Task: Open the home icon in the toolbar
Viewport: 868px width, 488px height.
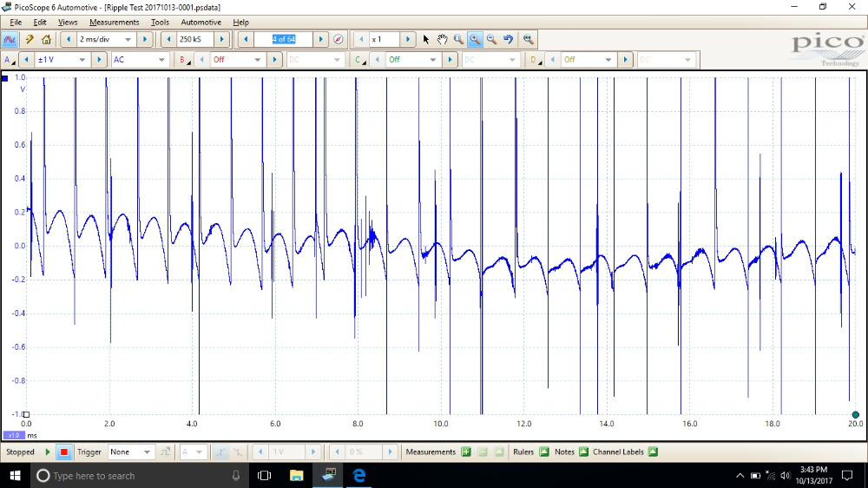Action: coord(46,39)
